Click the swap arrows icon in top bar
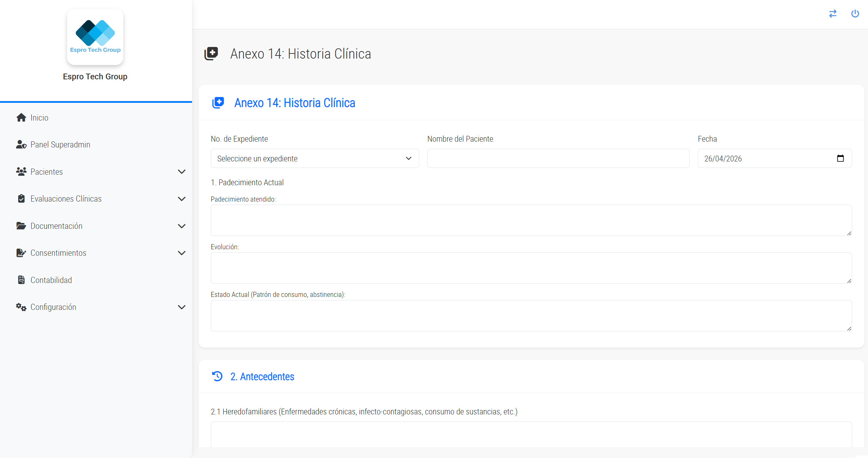 833,14
